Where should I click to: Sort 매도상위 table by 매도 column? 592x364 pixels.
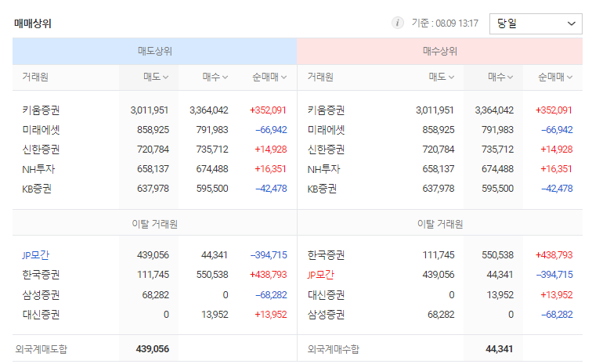coord(156,77)
